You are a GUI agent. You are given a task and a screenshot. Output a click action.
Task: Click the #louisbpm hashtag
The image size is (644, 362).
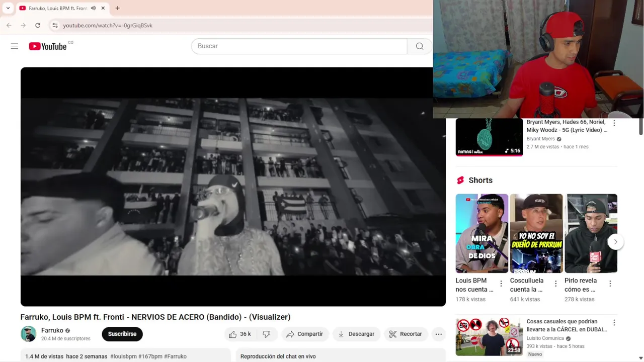123,356
